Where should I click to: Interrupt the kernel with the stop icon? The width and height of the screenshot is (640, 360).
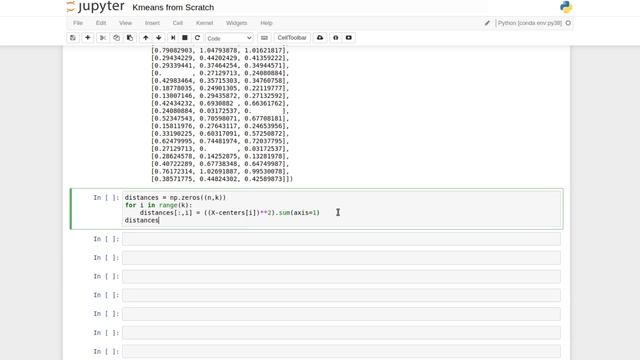(185, 38)
